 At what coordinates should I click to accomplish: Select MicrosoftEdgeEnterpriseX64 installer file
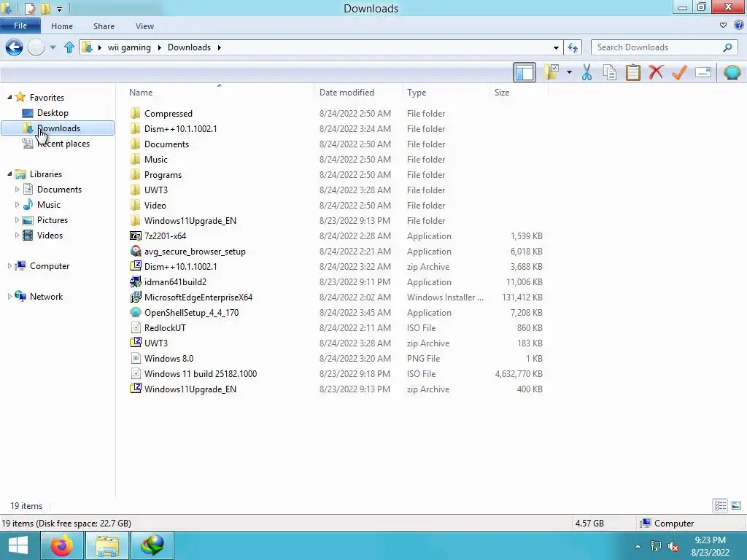pyautogui.click(x=198, y=297)
